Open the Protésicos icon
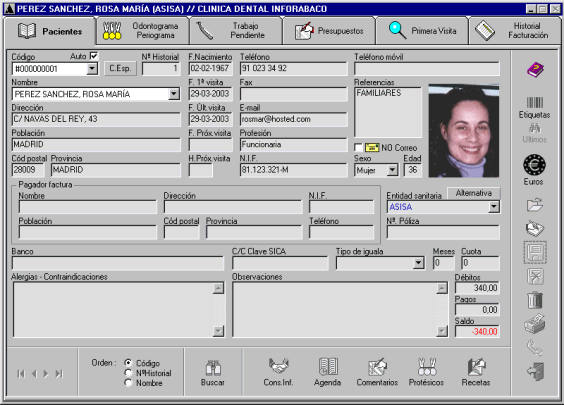This screenshot has height=405, width=564. click(x=427, y=367)
